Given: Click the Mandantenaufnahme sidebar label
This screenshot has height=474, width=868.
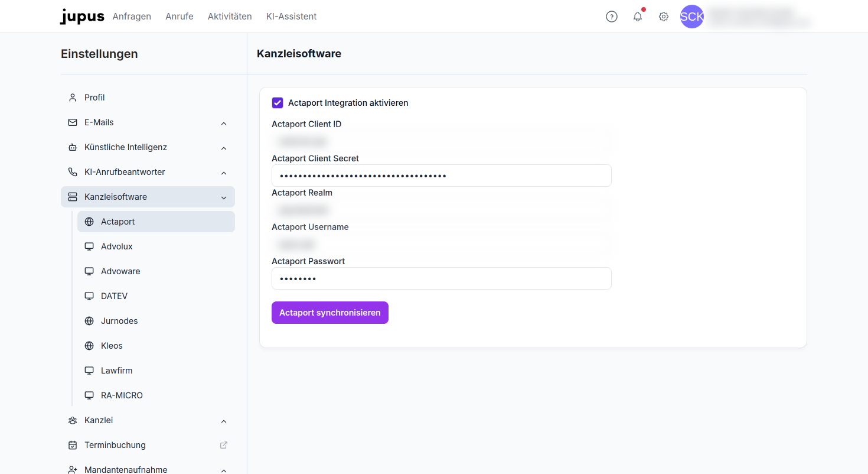Looking at the screenshot, I should pyautogui.click(x=126, y=470).
